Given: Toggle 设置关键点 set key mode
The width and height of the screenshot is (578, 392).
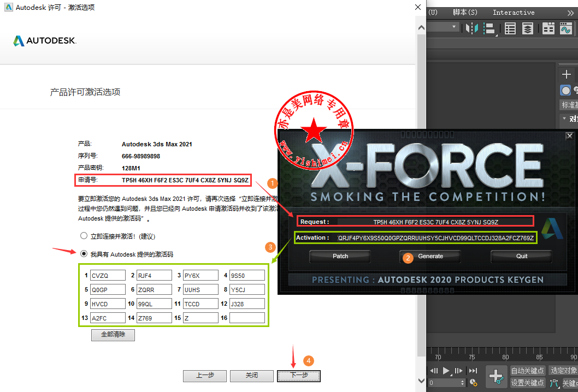Looking at the screenshot, I should [527, 383].
